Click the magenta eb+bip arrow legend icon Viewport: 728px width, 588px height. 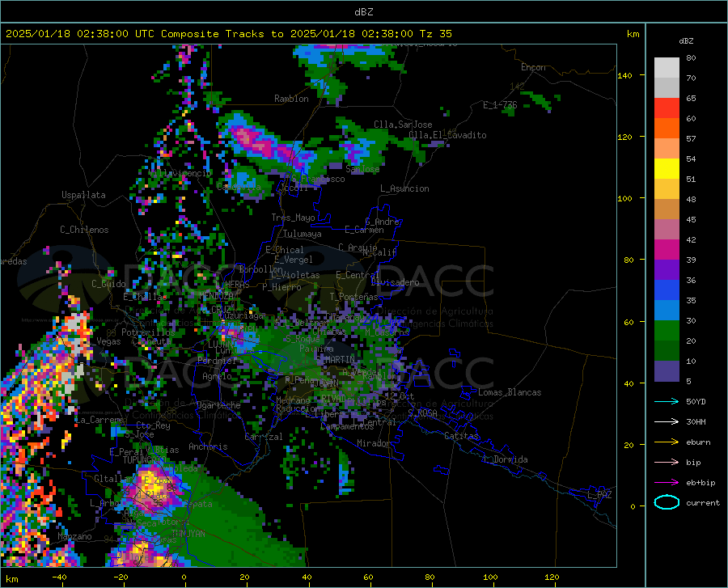click(x=667, y=483)
